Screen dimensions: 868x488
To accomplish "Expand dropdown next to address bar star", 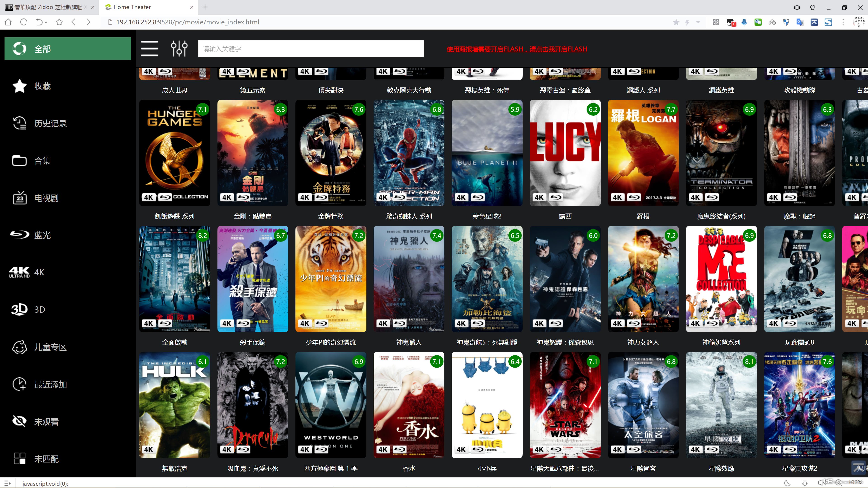I will [x=698, y=22].
